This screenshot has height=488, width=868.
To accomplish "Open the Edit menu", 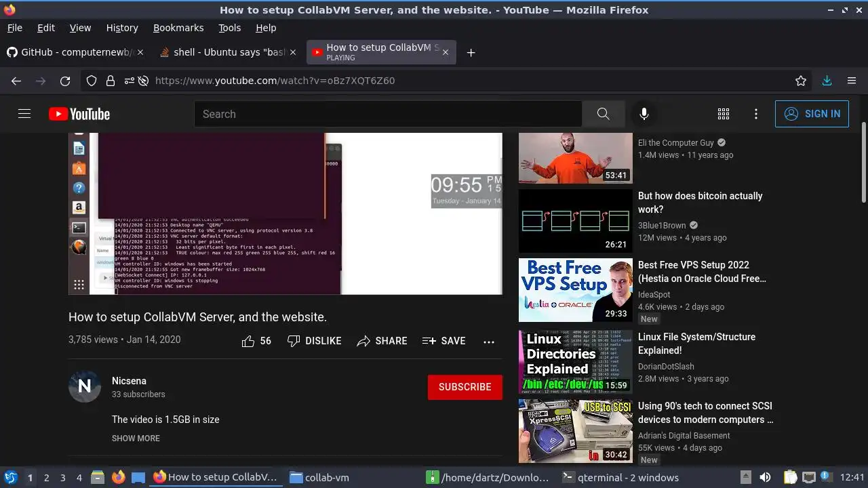I will 46,28.
